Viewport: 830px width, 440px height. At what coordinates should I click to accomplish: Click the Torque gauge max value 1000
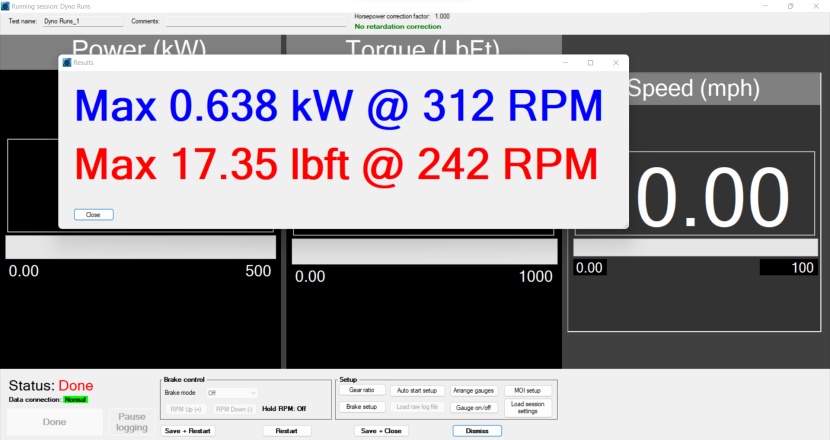[x=536, y=276]
